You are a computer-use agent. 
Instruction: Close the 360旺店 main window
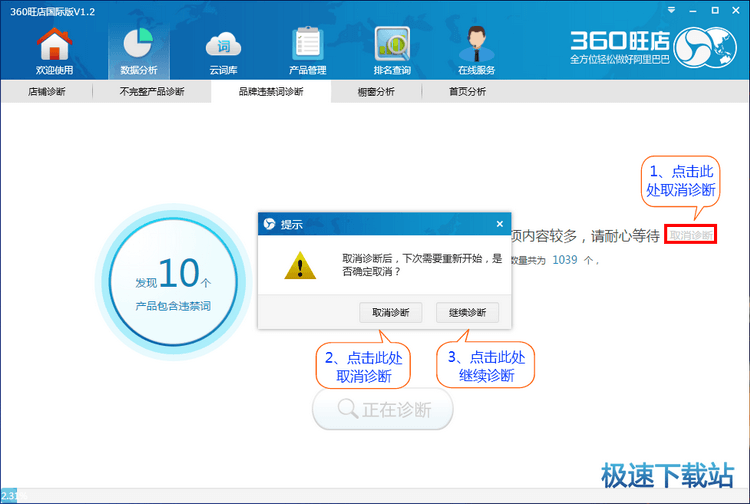point(736,10)
